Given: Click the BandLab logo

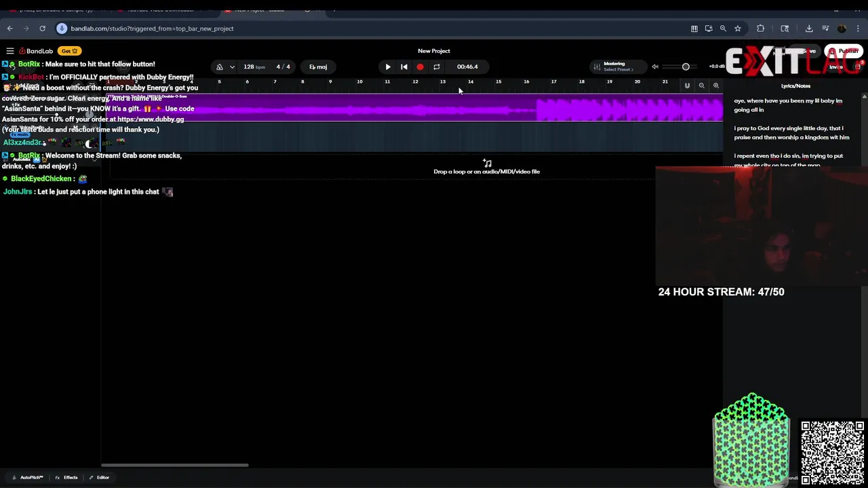Looking at the screenshot, I should tap(36, 51).
